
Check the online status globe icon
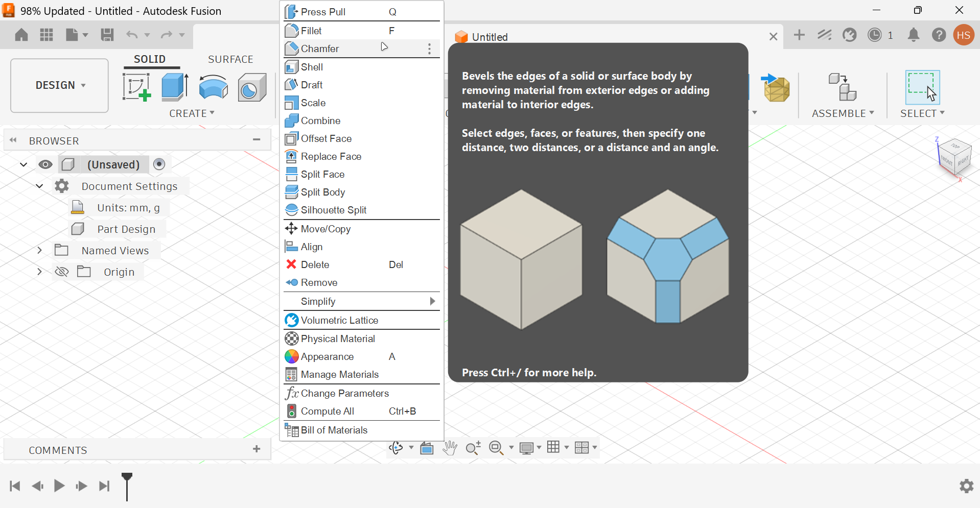click(850, 35)
